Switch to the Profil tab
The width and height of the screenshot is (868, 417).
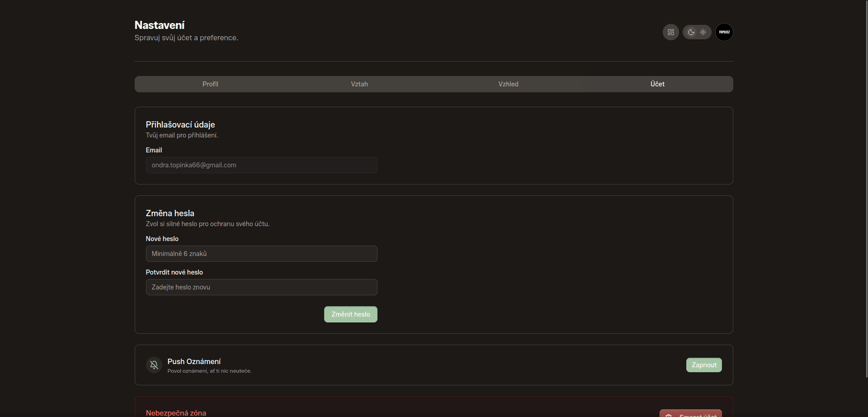(x=210, y=84)
